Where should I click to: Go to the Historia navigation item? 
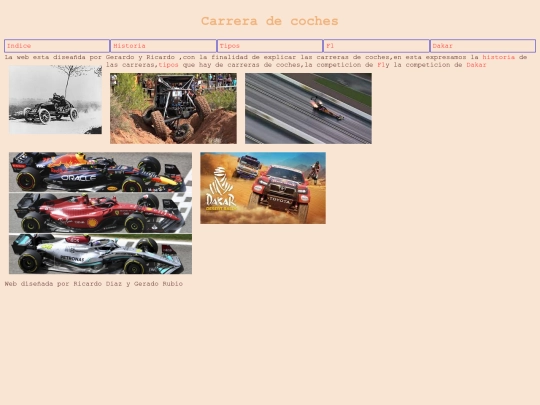click(163, 46)
